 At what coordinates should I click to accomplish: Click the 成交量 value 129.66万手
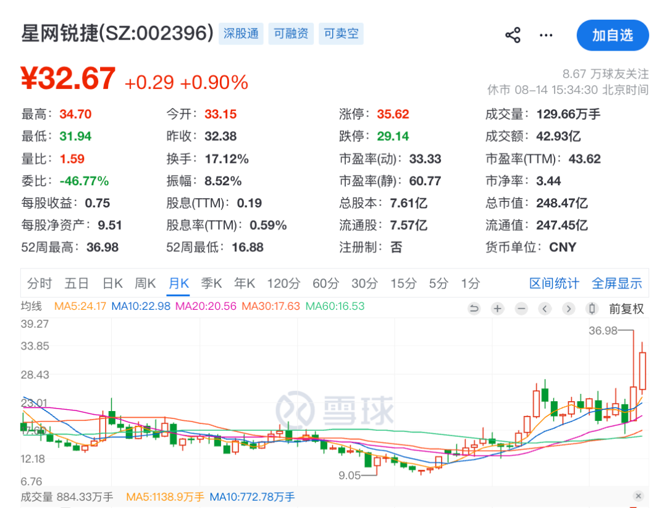pyautogui.click(x=568, y=114)
